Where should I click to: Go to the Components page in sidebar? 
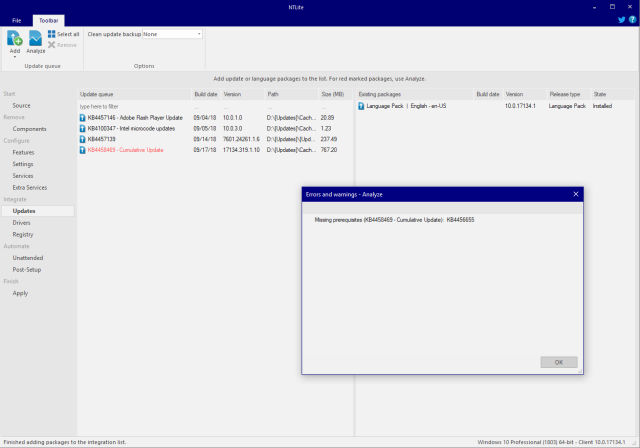pos(29,129)
